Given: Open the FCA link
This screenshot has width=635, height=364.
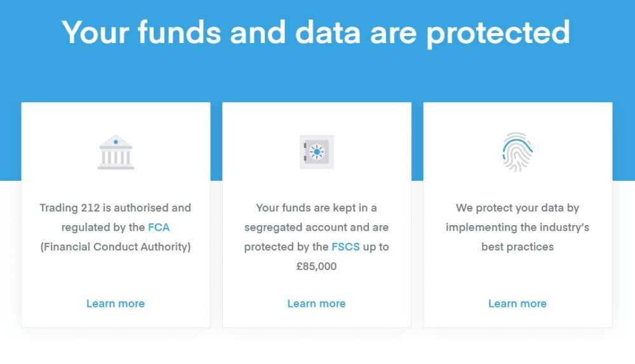Looking at the screenshot, I should 159,227.
